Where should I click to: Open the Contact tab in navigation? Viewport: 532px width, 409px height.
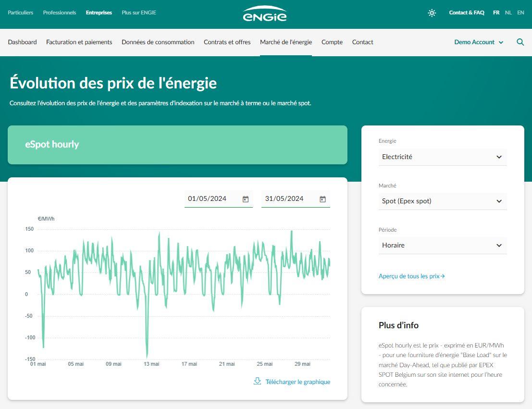pyautogui.click(x=362, y=42)
